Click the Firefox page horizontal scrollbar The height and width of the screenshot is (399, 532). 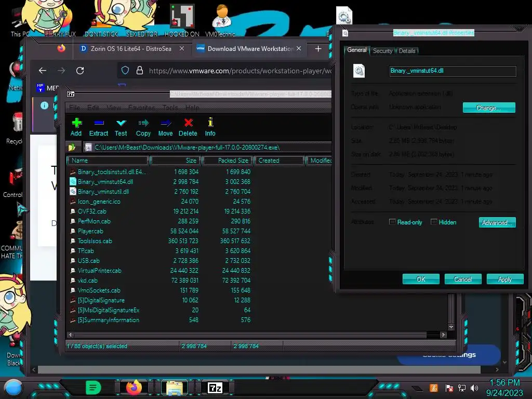259,369
